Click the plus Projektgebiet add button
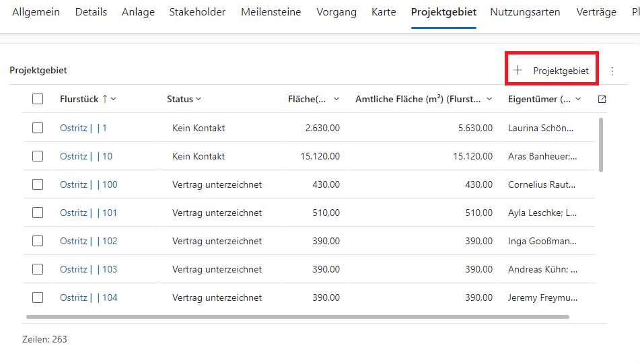This screenshot has width=640, height=364. [551, 71]
